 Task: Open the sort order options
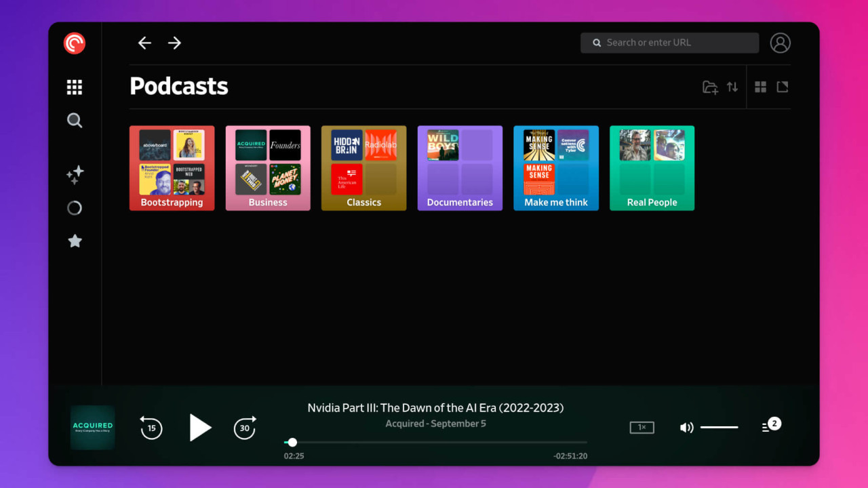point(732,87)
